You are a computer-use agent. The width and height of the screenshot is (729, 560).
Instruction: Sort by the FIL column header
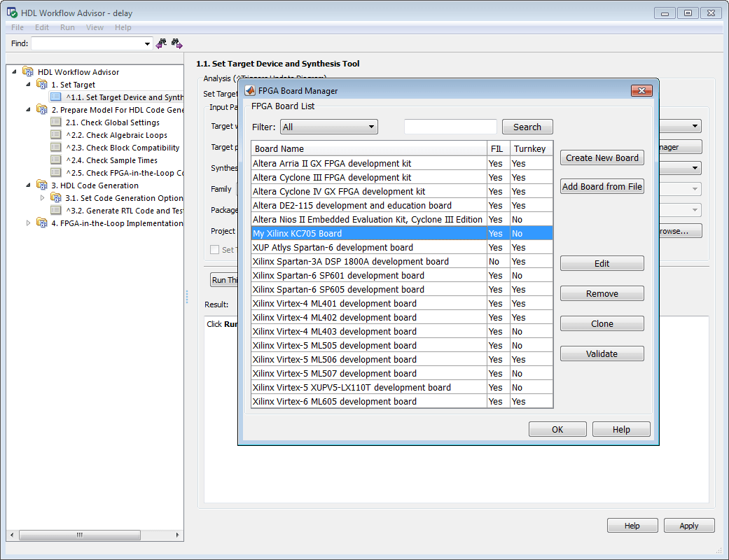click(x=499, y=148)
